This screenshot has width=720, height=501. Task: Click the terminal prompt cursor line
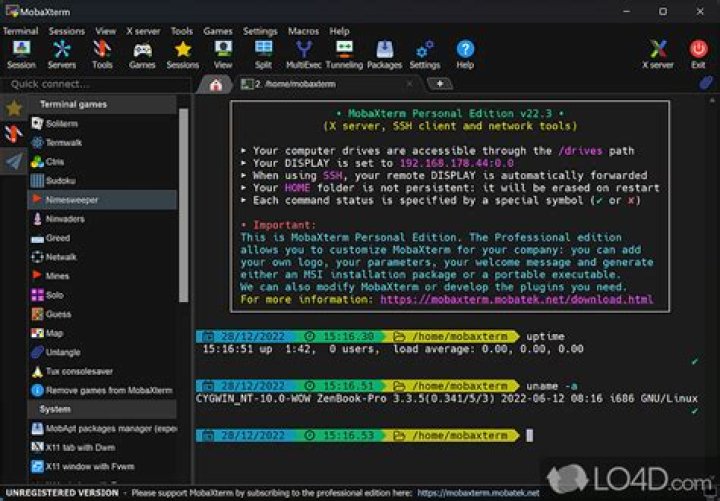[x=529, y=435]
